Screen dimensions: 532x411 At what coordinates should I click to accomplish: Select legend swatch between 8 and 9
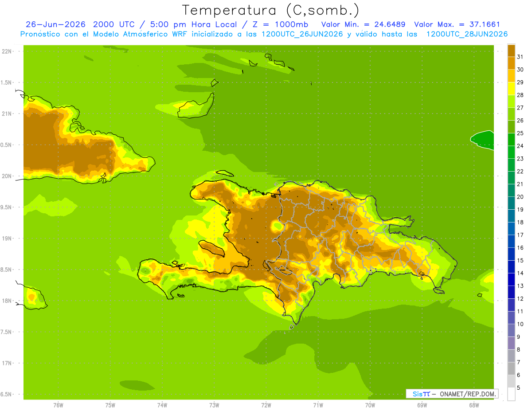[x=511, y=343]
